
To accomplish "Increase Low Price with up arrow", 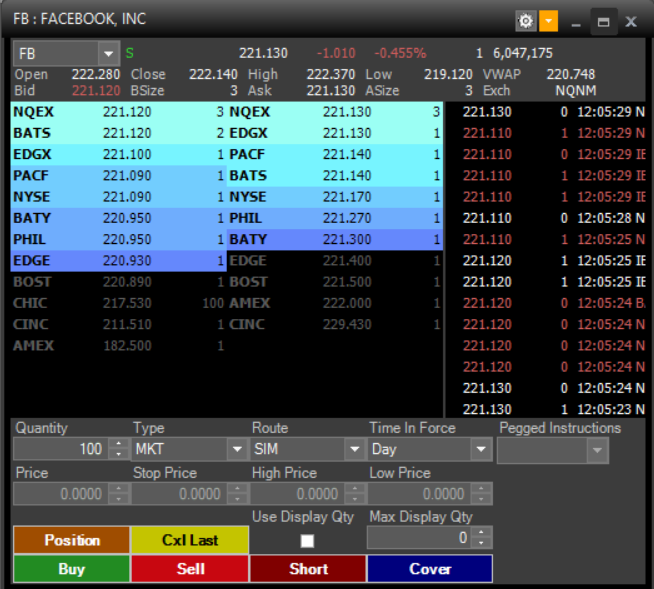I will 481,488.
